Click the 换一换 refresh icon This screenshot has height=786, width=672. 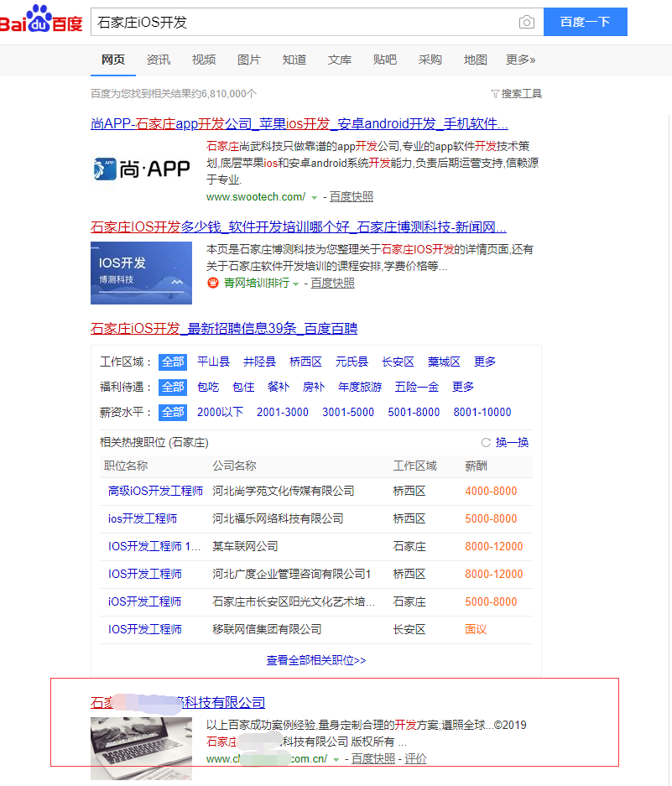tap(486, 443)
